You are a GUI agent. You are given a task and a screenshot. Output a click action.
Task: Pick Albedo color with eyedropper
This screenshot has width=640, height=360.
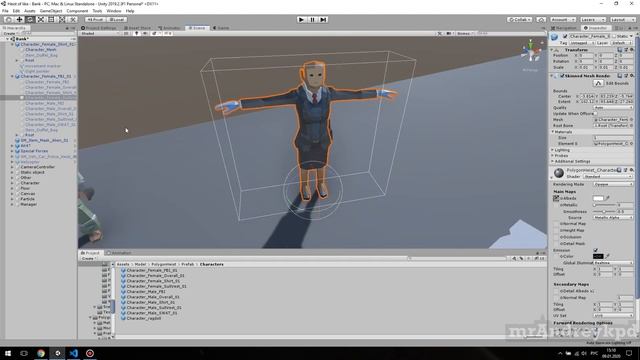click(x=607, y=198)
